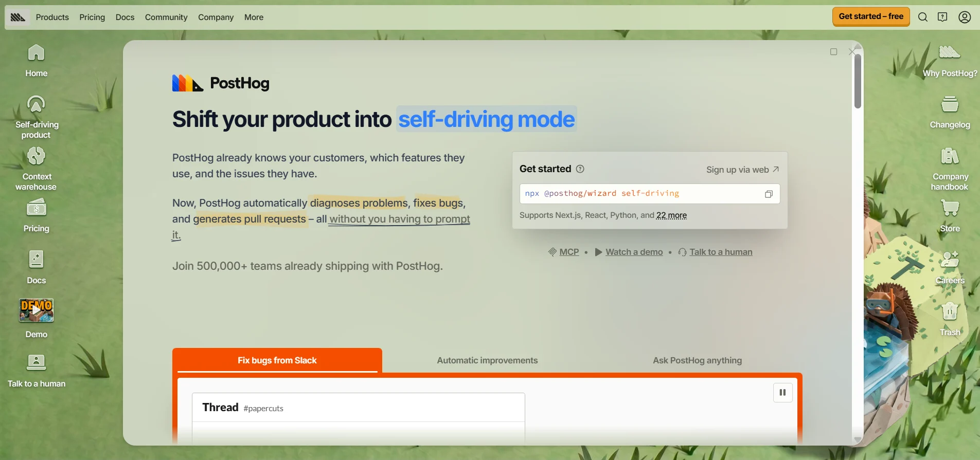Open the Self-driving product desktop icon
The image size is (980, 460).
(36, 117)
